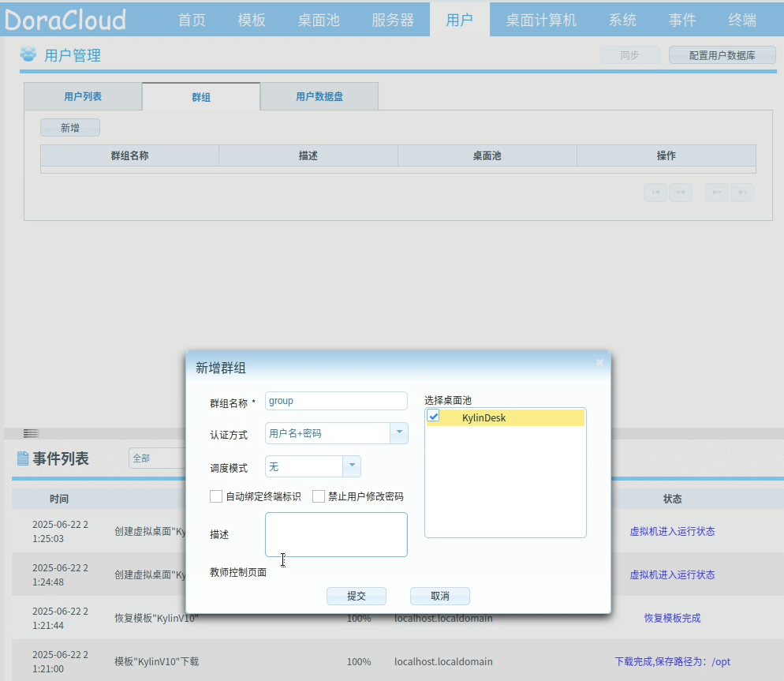Click the hamburger lines icon above 事件列表

click(x=31, y=432)
